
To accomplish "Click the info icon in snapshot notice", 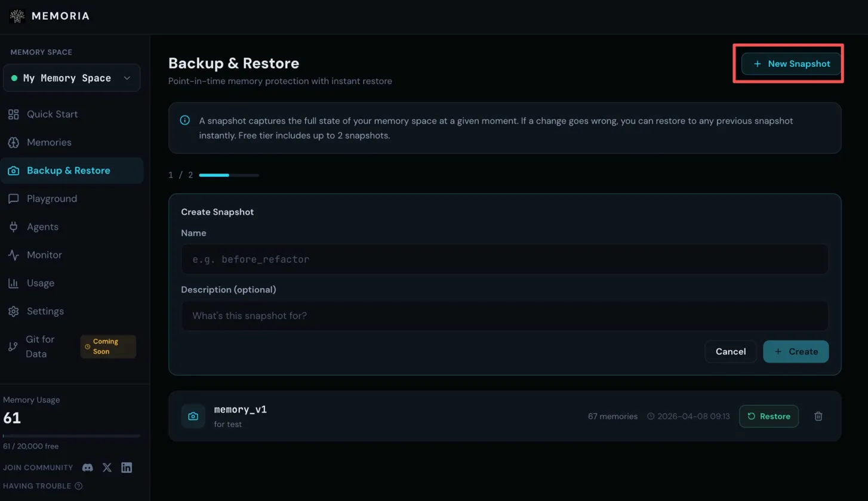I will pyautogui.click(x=185, y=120).
